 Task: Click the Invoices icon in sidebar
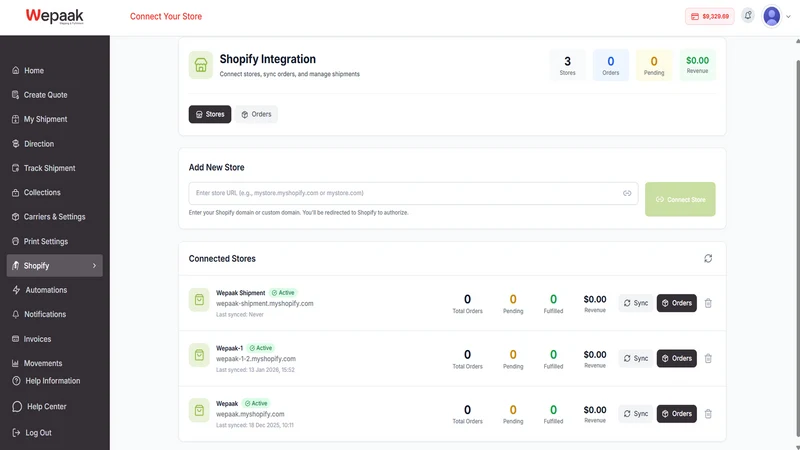coord(15,339)
